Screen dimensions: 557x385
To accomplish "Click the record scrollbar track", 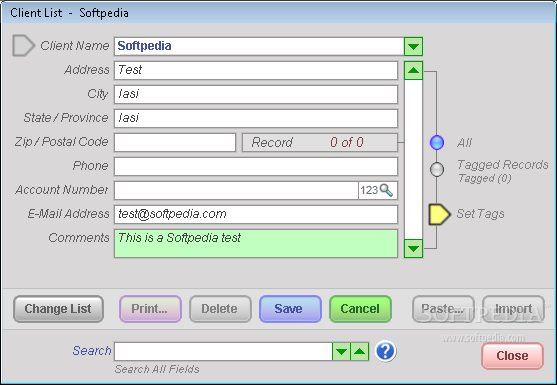I will (413, 159).
